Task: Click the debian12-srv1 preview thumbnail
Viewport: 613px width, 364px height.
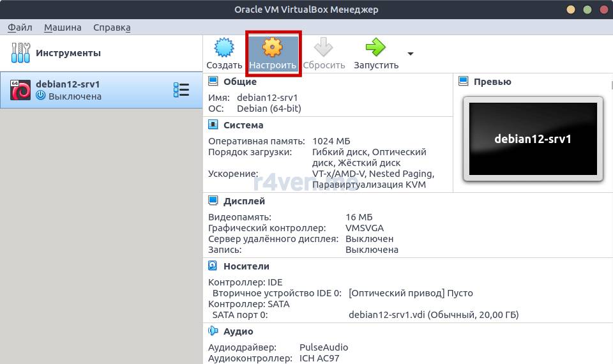Action: pyautogui.click(x=533, y=139)
